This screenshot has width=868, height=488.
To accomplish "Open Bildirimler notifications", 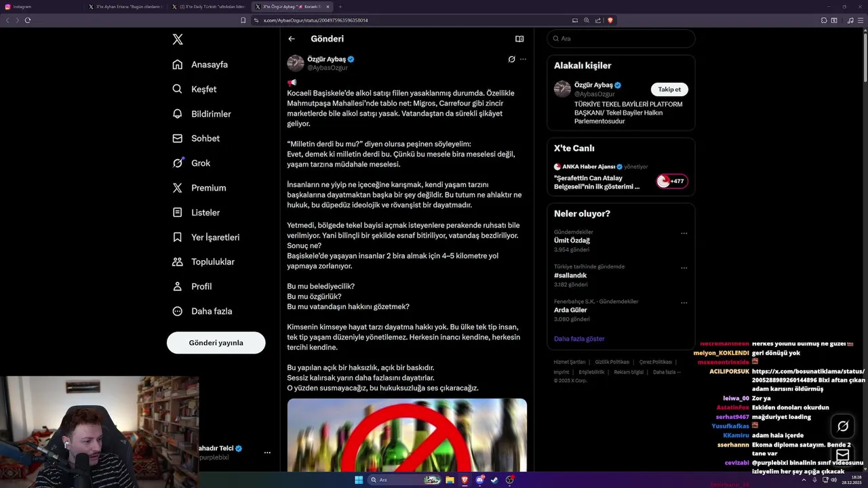I will 201,114.
